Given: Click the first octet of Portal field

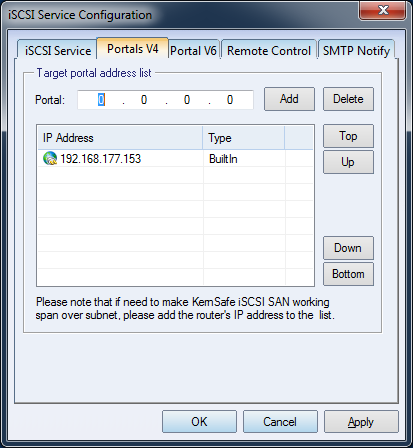Looking at the screenshot, I should pos(101,100).
